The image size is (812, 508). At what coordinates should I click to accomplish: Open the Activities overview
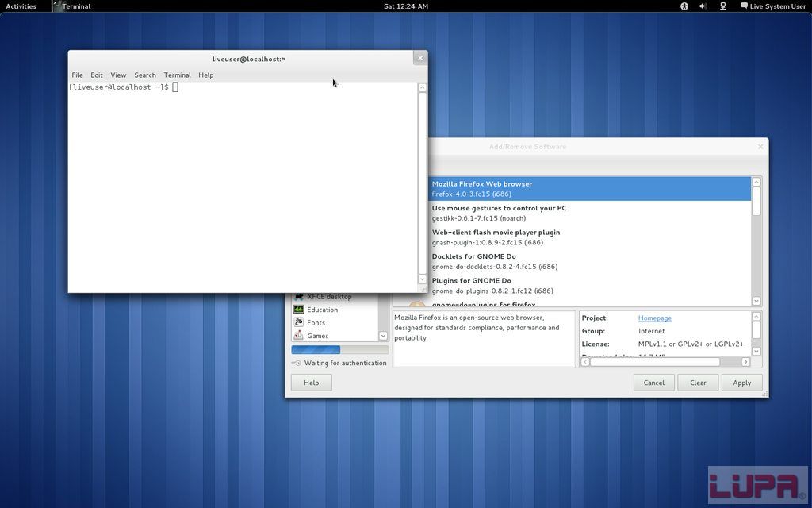[x=21, y=6]
